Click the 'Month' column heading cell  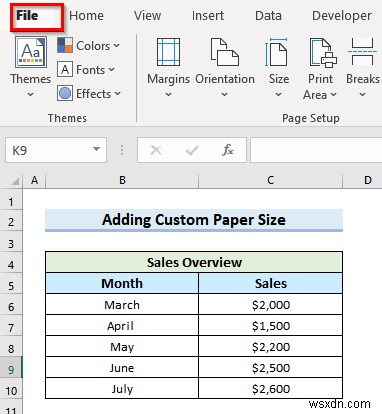point(122,283)
